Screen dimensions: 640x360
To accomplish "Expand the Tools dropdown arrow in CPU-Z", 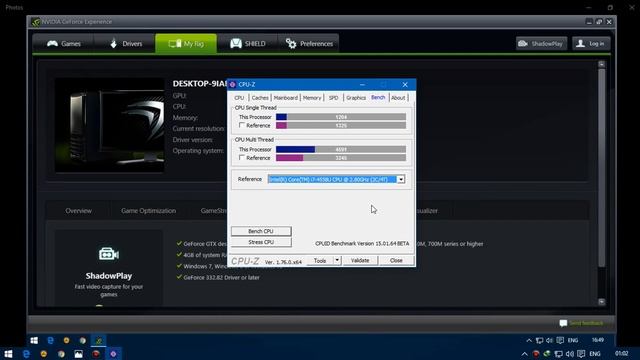I will point(337,260).
